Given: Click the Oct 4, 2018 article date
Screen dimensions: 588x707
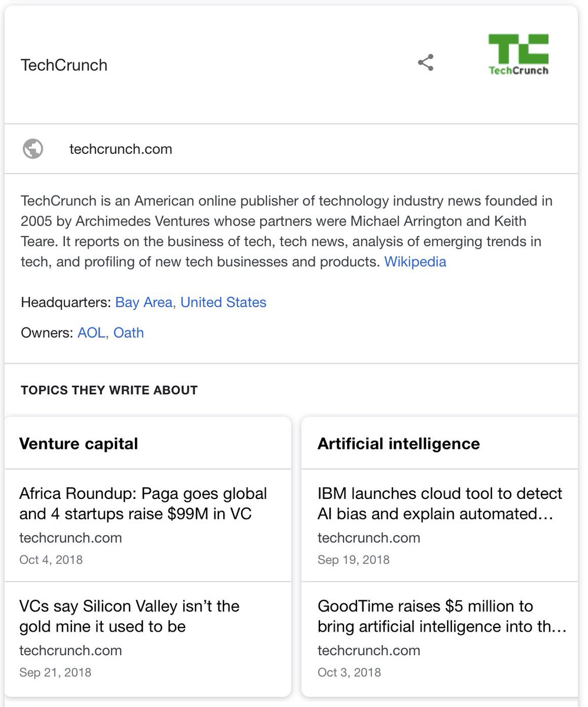Looking at the screenshot, I should [51, 560].
